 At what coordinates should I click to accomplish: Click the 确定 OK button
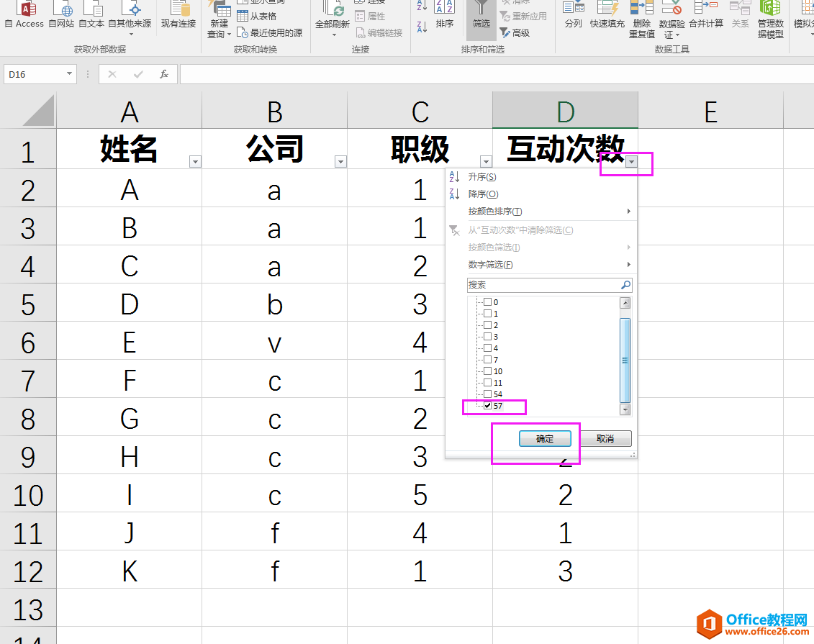545,438
